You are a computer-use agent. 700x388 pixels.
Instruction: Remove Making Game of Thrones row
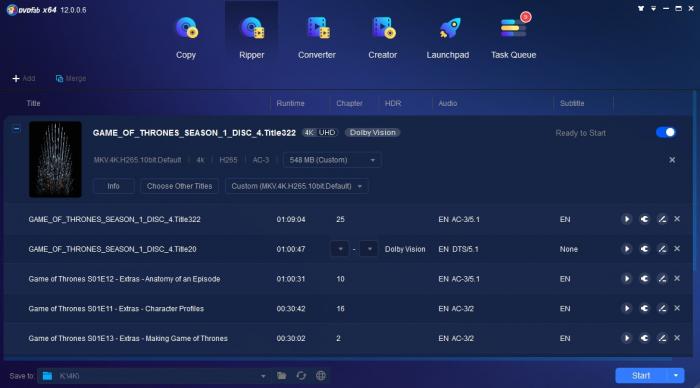(677, 338)
